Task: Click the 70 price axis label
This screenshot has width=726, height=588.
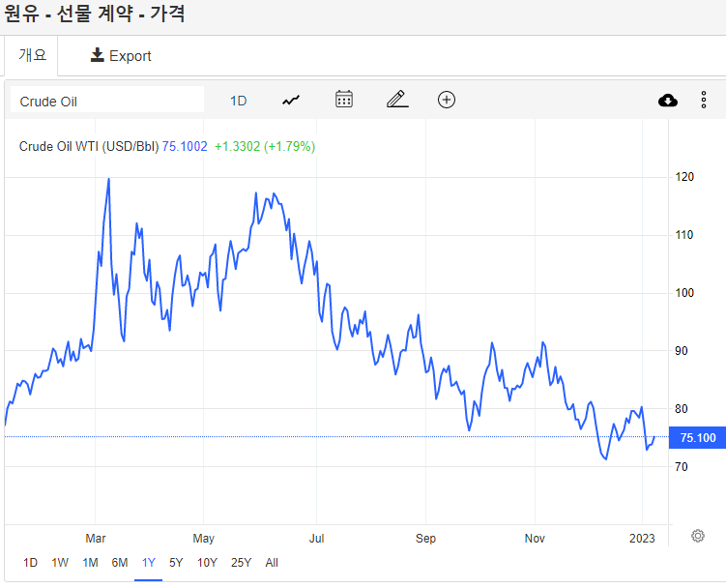Action: point(682,466)
